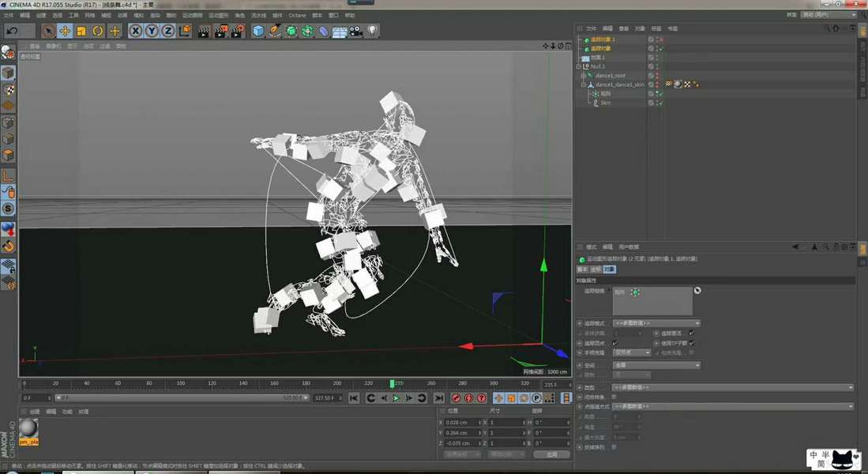
Task: Open the Type dropdown in attributes
Action: pyautogui.click(x=733, y=388)
